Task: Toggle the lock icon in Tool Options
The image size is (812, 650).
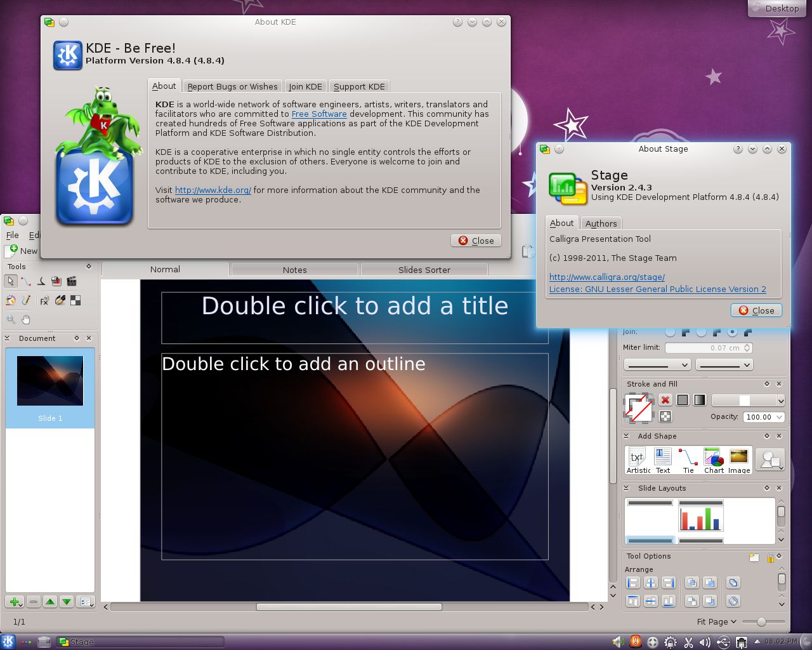Action: pos(770,558)
